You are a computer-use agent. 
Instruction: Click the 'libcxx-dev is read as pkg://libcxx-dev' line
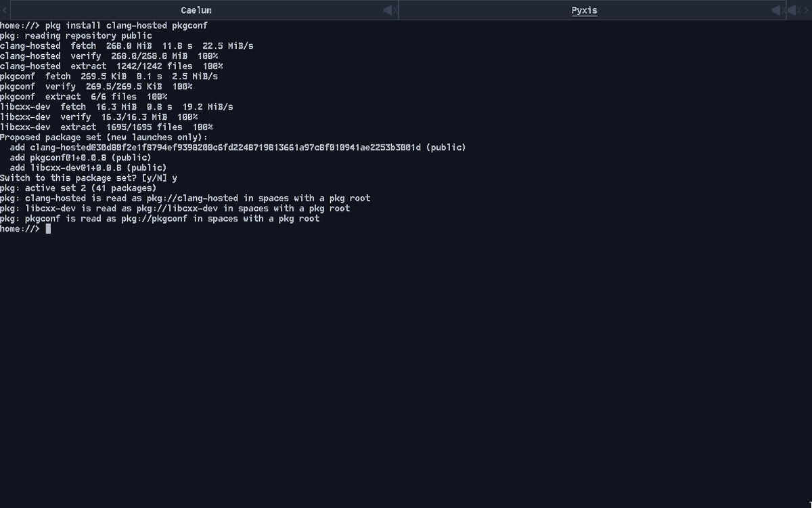(x=175, y=209)
